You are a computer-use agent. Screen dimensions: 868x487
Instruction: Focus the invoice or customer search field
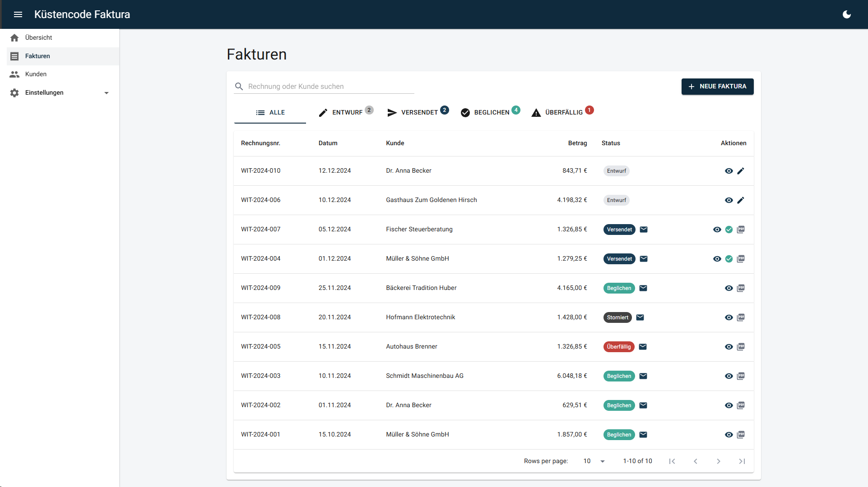(x=330, y=86)
